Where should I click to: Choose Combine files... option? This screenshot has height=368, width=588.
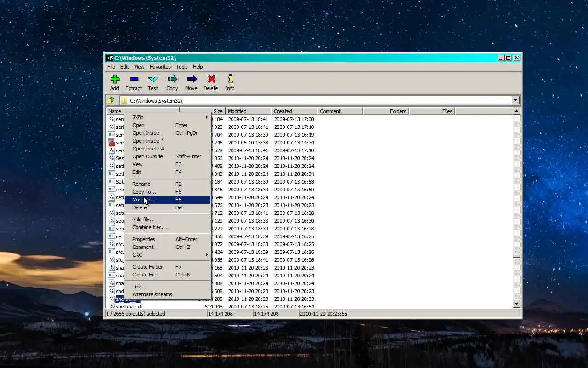168,227
